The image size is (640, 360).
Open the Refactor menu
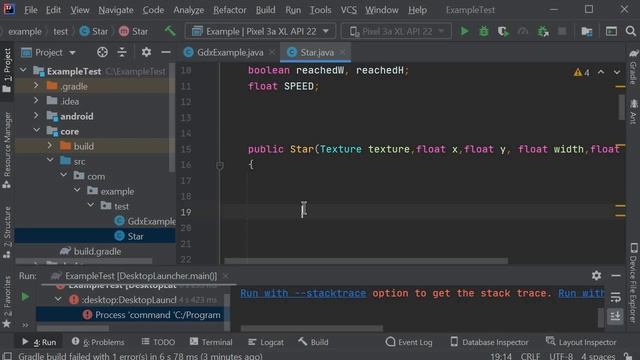pos(229,10)
